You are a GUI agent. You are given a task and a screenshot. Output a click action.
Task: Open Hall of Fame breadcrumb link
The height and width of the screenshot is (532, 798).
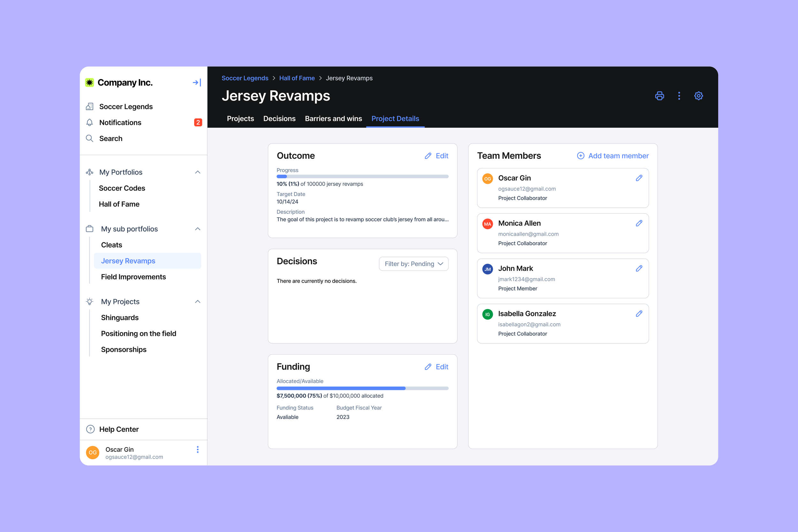[x=297, y=78]
